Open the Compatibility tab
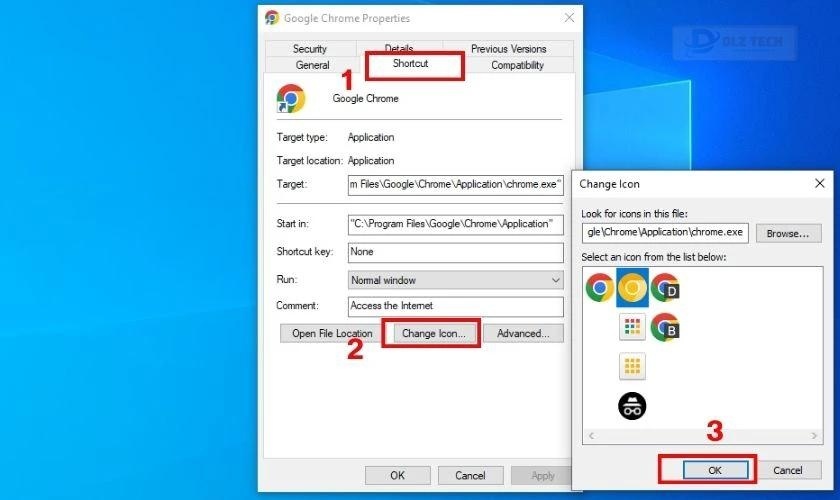This screenshot has width=840, height=500. pos(518,65)
